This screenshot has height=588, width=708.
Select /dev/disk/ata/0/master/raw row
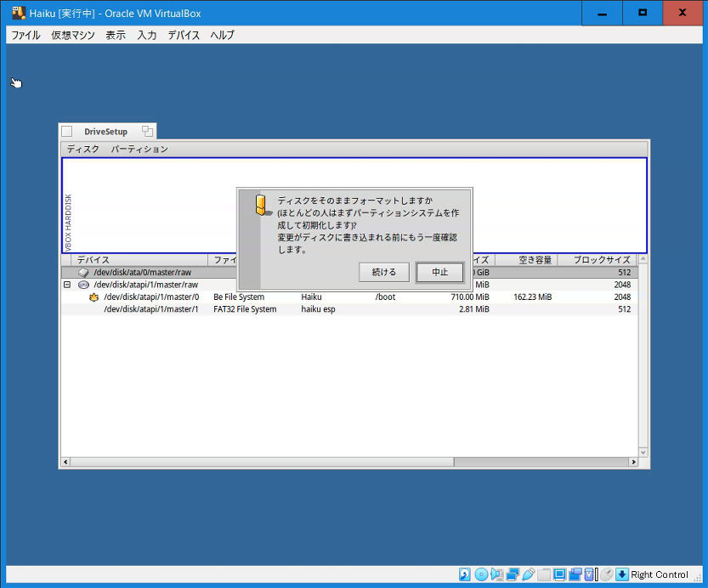pos(349,273)
